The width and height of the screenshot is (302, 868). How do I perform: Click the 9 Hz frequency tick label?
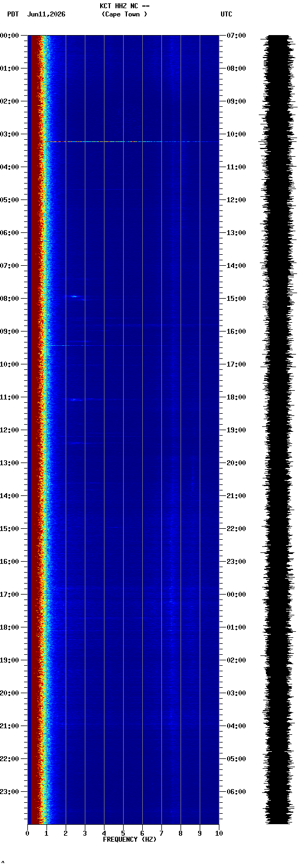coord(200,833)
